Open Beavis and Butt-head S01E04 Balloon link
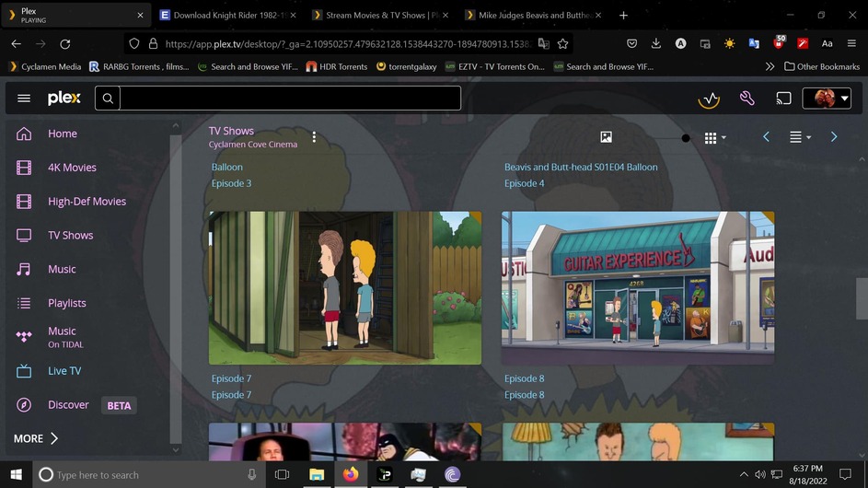 (581, 167)
